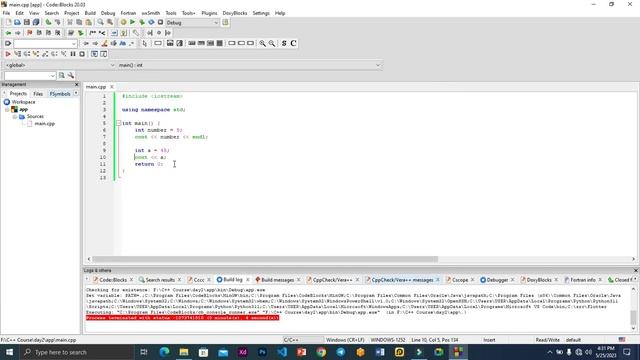640x360 pixels.
Task: Switch to the Files management tab
Action: [38, 93]
